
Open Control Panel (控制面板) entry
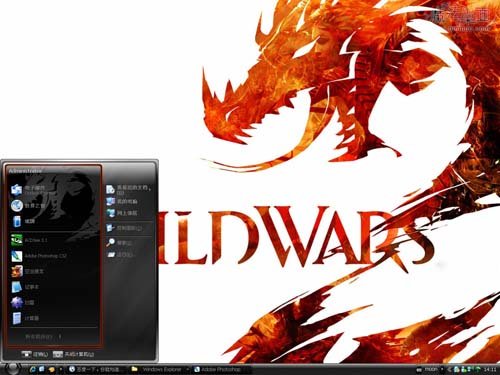tap(129, 228)
